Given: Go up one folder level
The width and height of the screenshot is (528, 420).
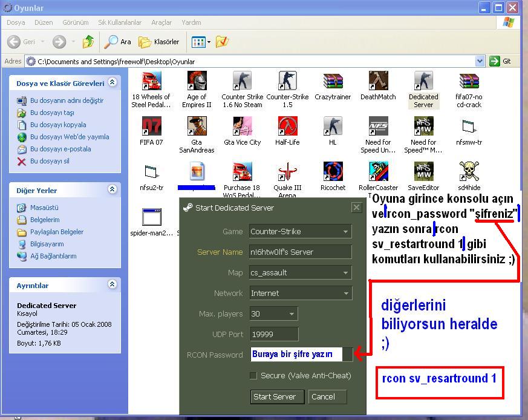Looking at the screenshot, I should click(x=88, y=42).
